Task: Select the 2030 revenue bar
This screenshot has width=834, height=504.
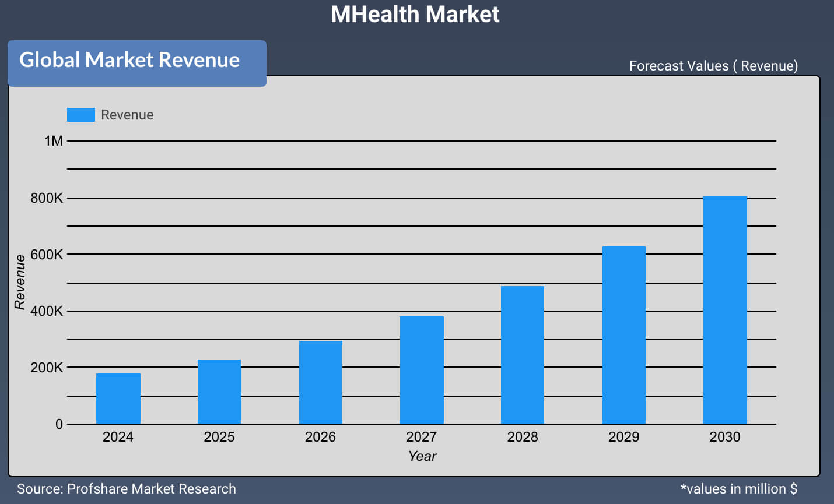Action: [725, 310]
